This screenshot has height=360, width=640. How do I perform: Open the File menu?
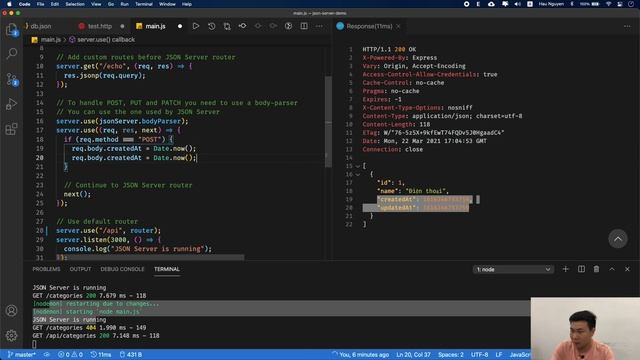40,4
